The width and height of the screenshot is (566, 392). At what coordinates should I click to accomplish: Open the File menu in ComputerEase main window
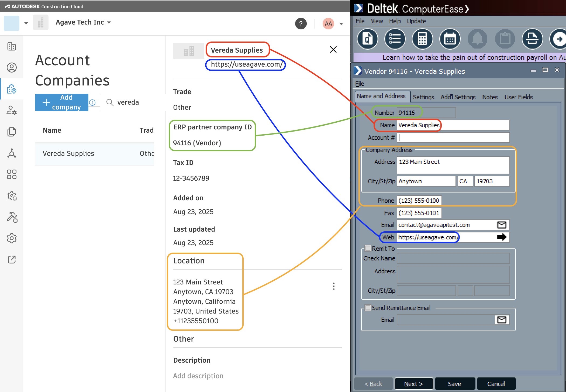click(360, 21)
